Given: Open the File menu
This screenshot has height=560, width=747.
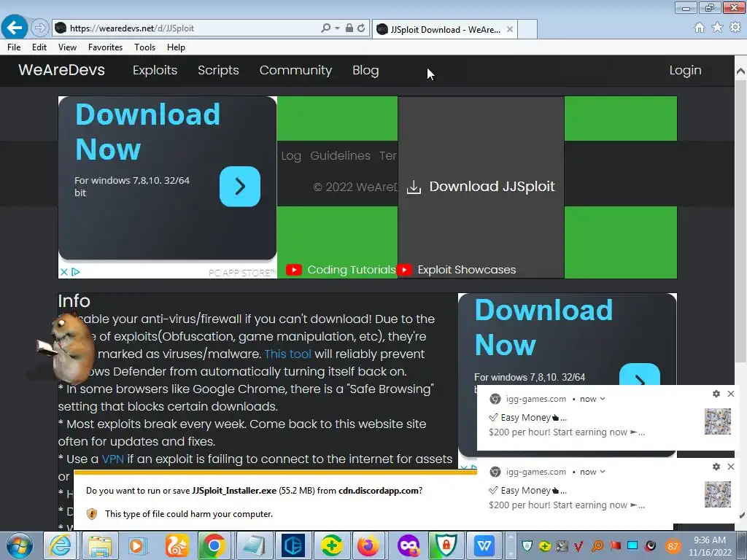Looking at the screenshot, I should click(x=14, y=47).
